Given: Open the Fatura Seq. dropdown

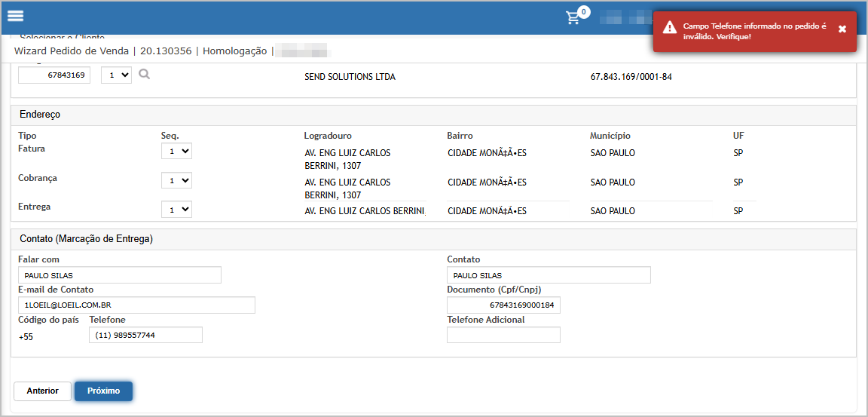Looking at the screenshot, I should [176, 152].
